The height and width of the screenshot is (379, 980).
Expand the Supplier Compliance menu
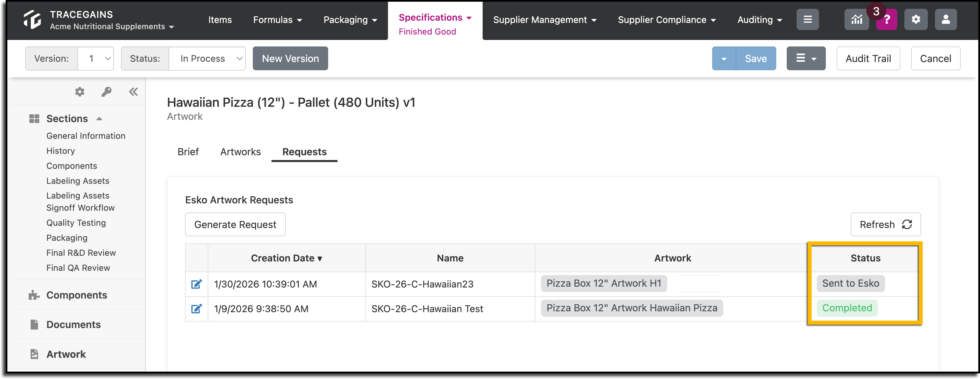click(x=667, y=20)
